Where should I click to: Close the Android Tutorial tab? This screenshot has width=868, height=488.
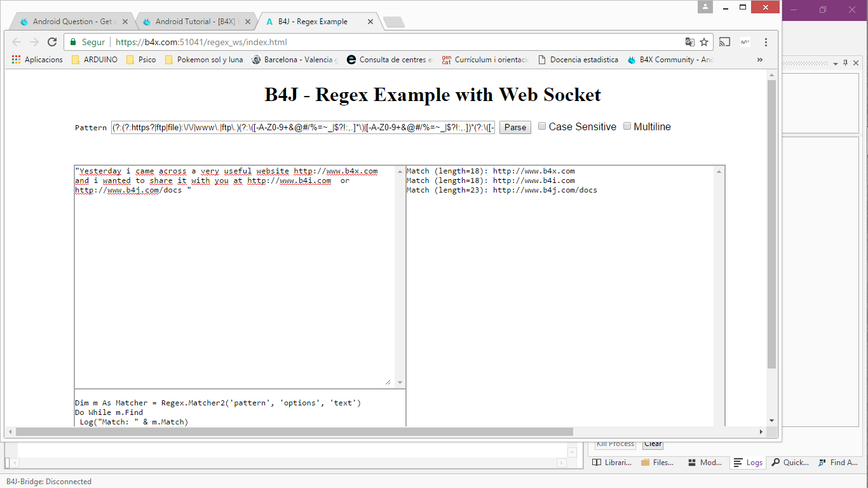pos(248,22)
